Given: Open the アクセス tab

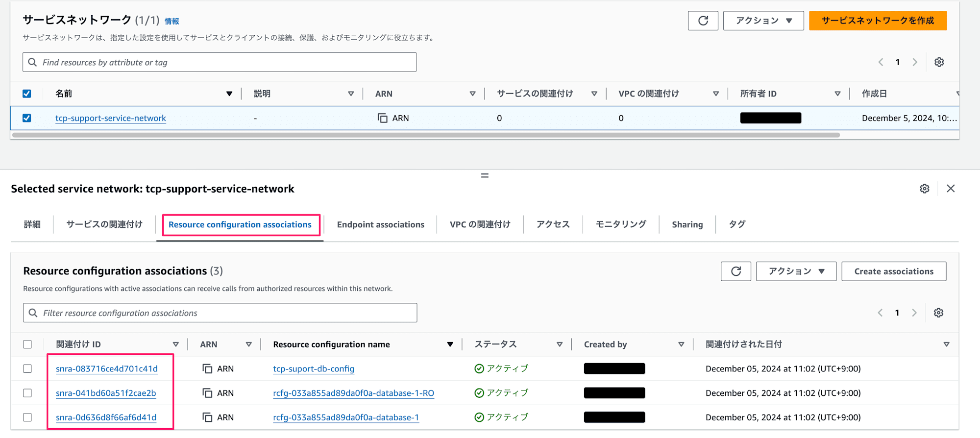Looking at the screenshot, I should point(553,224).
